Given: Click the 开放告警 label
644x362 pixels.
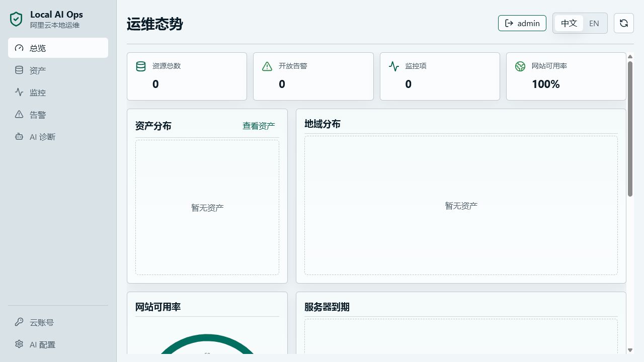Looking at the screenshot, I should click(293, 66).
